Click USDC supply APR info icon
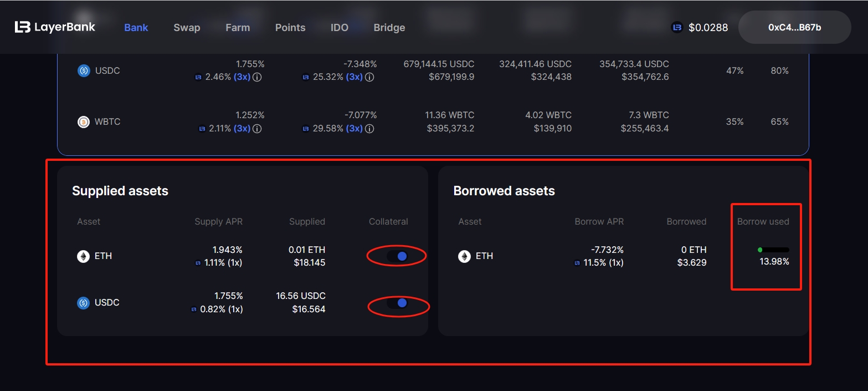 (x=257, y=78)
